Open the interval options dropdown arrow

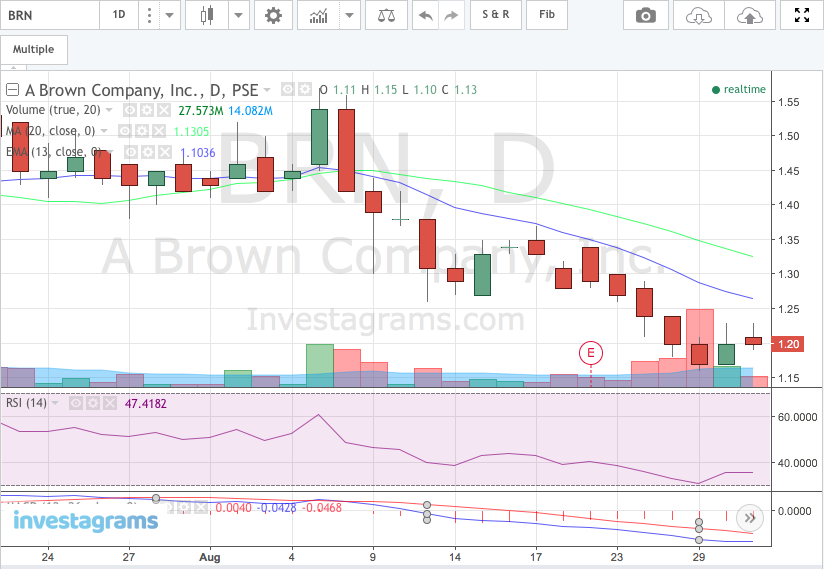[x=169, y=15]
